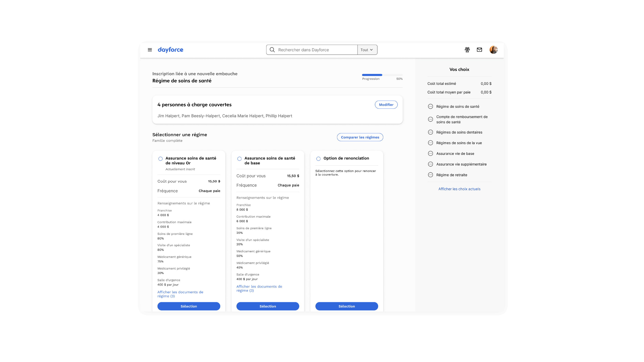
Task: Open the team people icon
Action: pos(467,50)
